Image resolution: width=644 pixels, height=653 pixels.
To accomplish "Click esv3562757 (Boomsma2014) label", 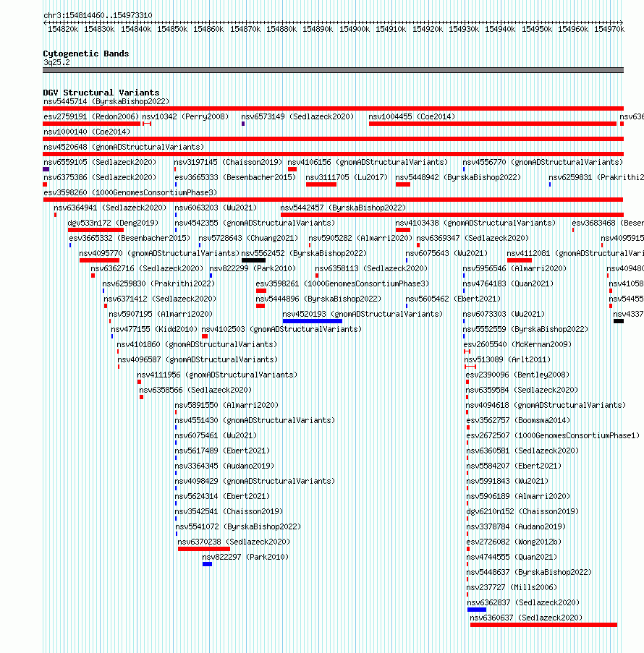I will [x=518, y=421].
